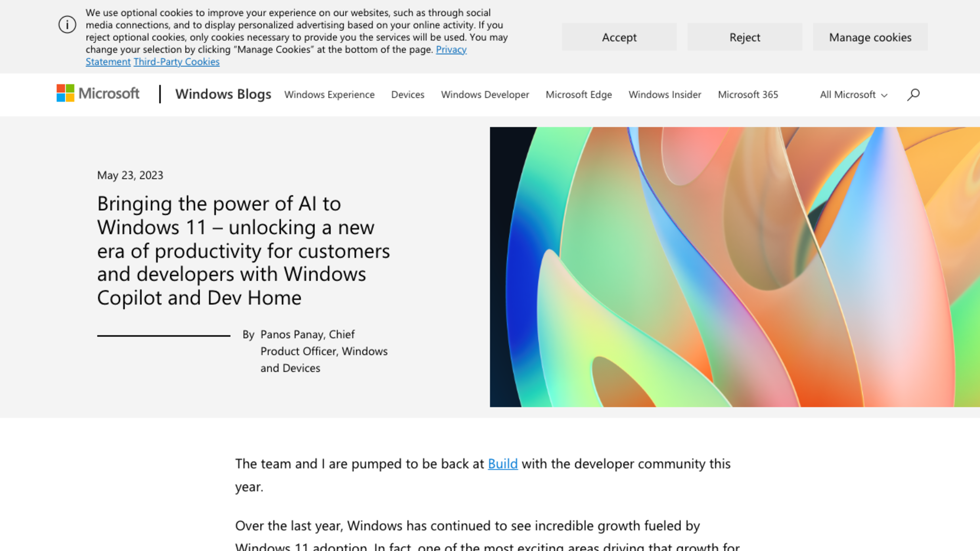Open the search icon on navbar

coord(913,94)
